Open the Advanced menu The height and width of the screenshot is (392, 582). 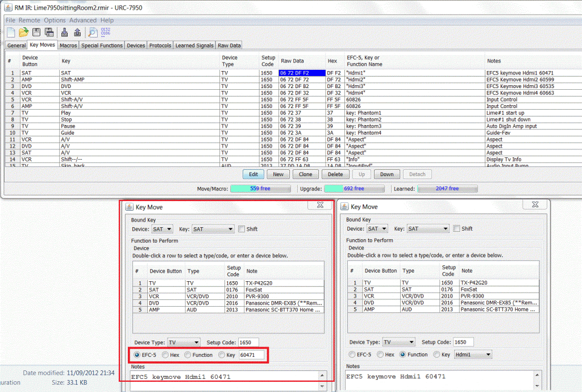click(83, 20)
